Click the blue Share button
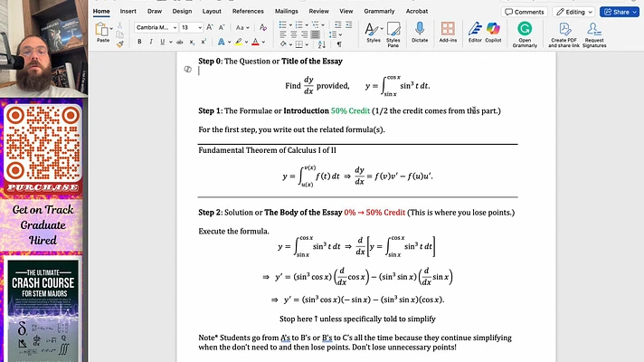644x362 pixels. pos(619,12)
